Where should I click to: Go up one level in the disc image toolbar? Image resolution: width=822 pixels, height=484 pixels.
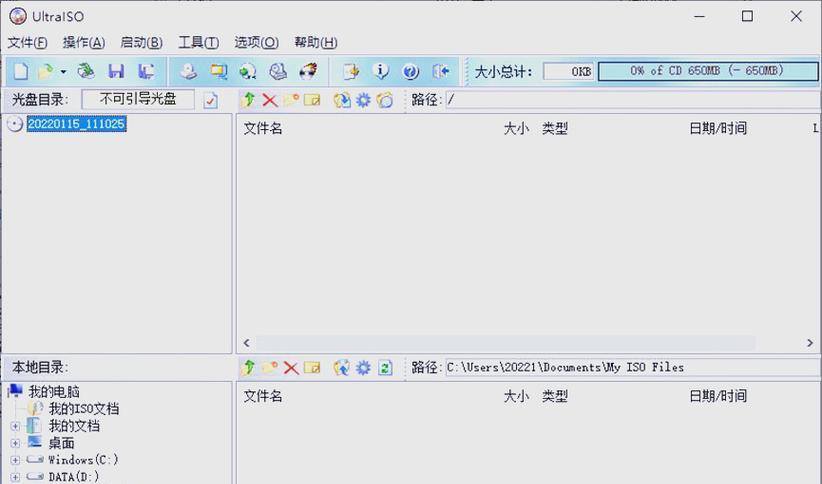coord(249,99)
